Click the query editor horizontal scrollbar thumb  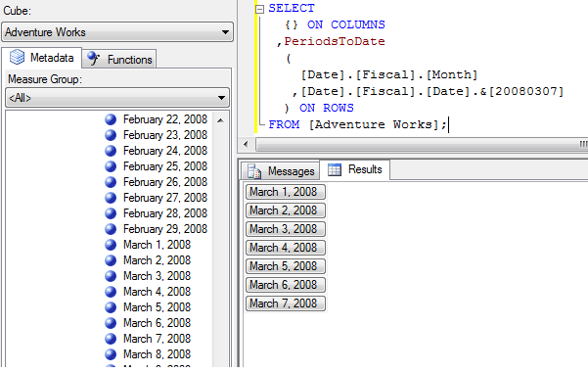422,144
